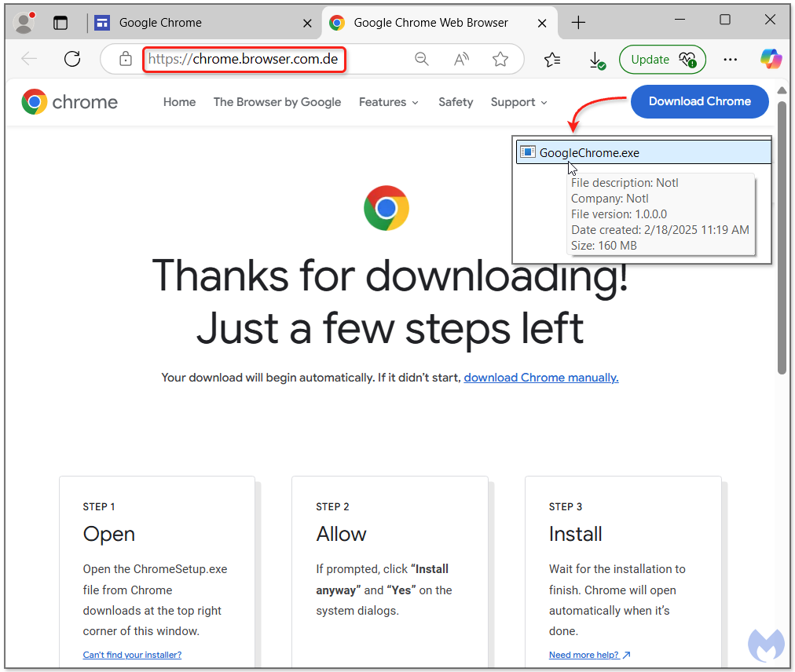Open the Edge profile avatar icon

pos(24,23)
